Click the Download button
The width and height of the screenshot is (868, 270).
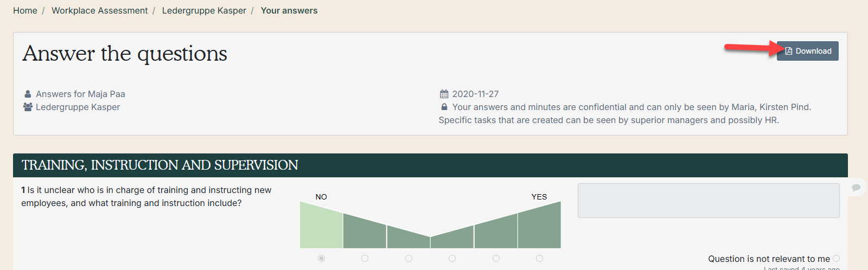click(x=807, y=51)
